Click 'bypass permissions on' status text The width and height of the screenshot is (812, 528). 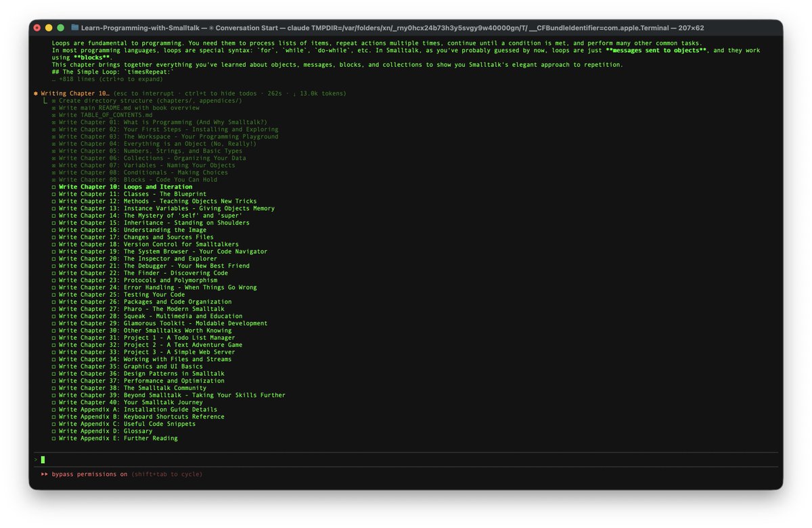[x=89, y=474]
